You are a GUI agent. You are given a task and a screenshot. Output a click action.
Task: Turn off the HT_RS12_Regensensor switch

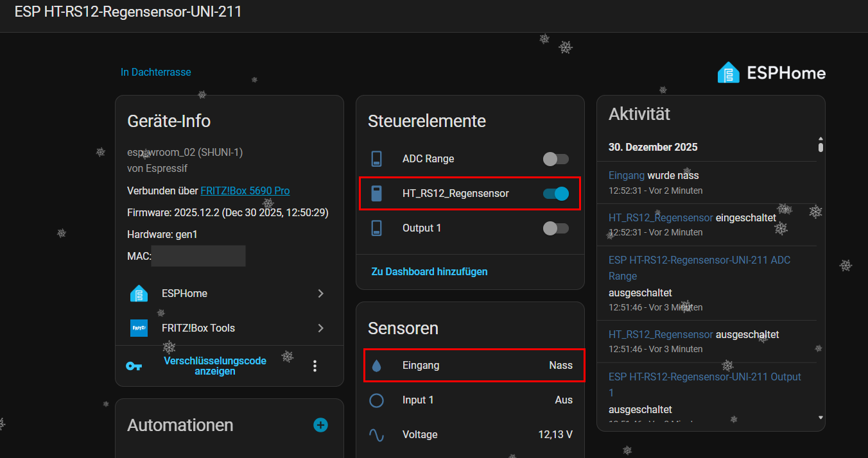pyautogui.click(x=555, y=194)
